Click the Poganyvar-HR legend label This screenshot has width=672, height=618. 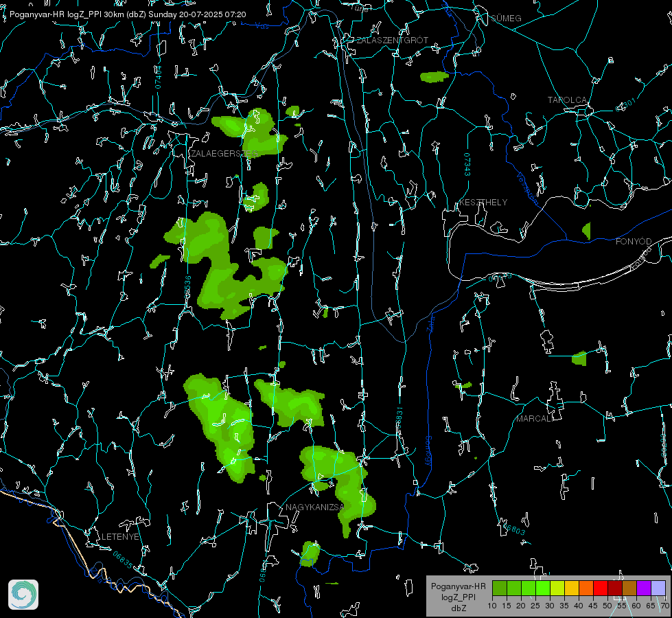pyautogui.click(x=459, y=586)
